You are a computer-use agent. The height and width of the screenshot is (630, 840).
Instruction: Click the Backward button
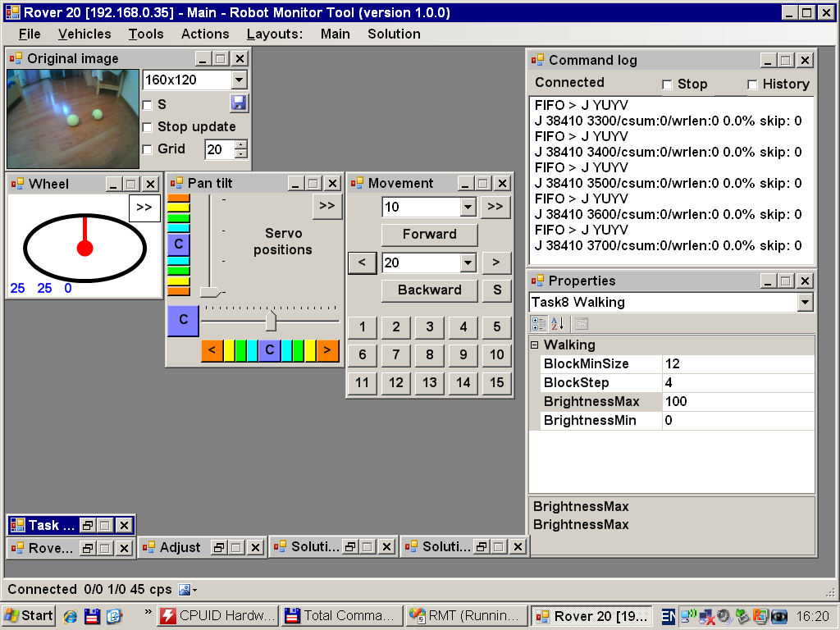[429, 290]
